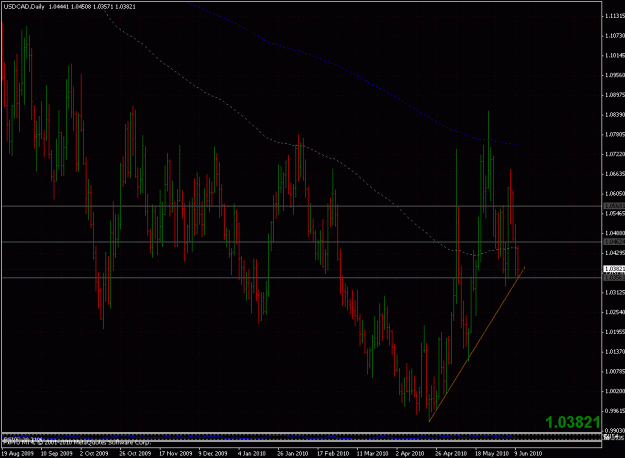
Task: Select the 2 Apr 2010 date label
Action: [410, 453]
